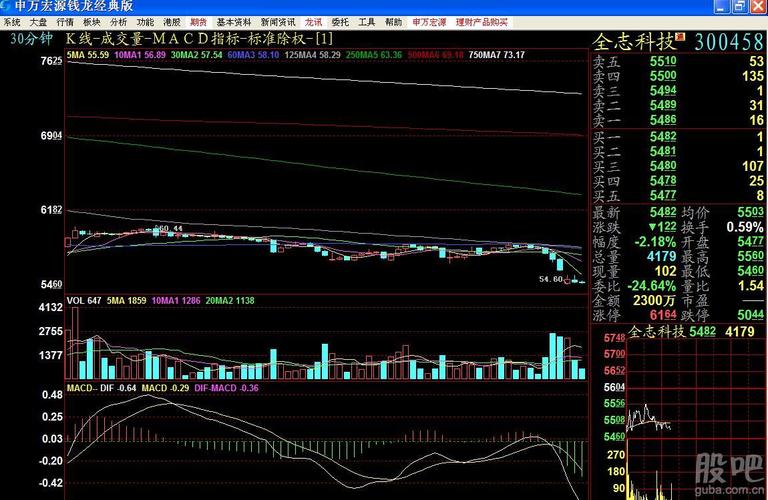Click the 54.60 low marker on chart
This screenshot has width=768, height=500.
(x=551, y=279)
